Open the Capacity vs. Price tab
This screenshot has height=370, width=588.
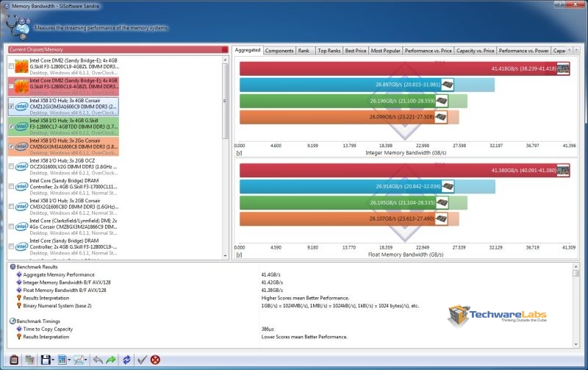click(475, 51)
